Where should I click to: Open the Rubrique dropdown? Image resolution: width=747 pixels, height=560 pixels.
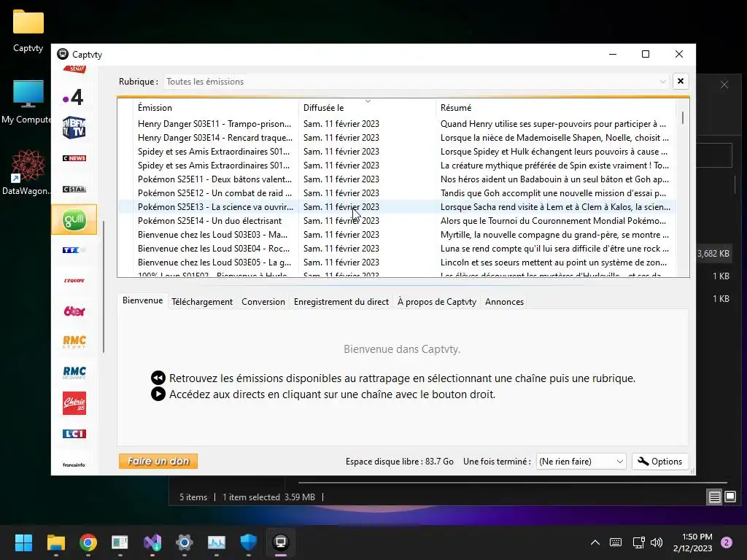click(x=417, y=82)
